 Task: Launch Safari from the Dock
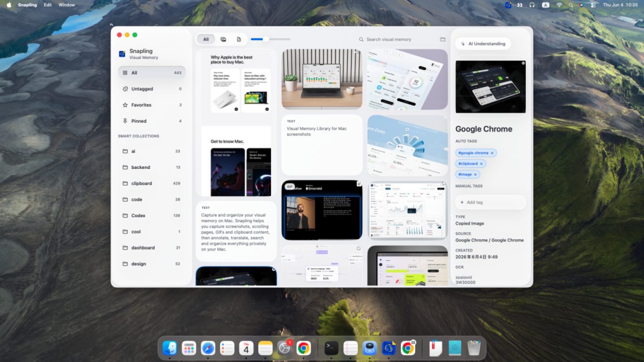pyautogui.click(x=208, y=348)
